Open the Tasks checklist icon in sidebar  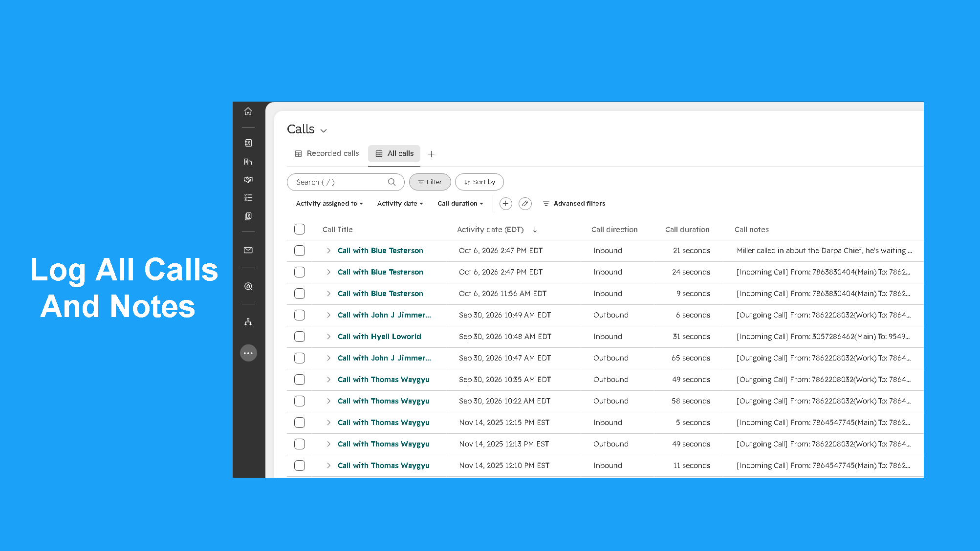pos(248,198)
